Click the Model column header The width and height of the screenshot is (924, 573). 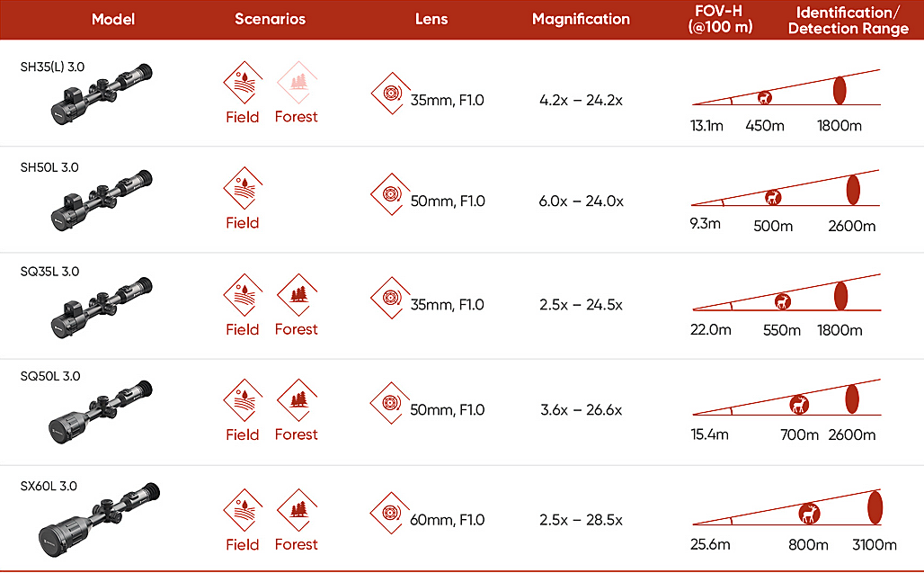[113, 19]
